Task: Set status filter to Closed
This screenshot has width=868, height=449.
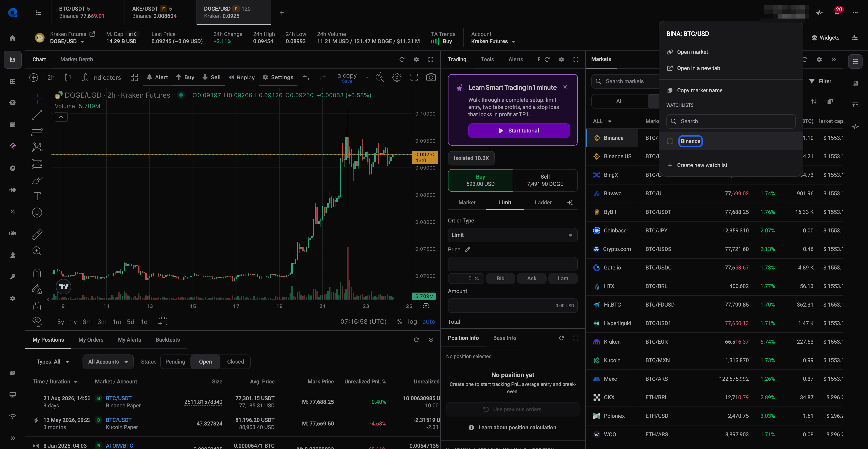Action: point(235,362)
